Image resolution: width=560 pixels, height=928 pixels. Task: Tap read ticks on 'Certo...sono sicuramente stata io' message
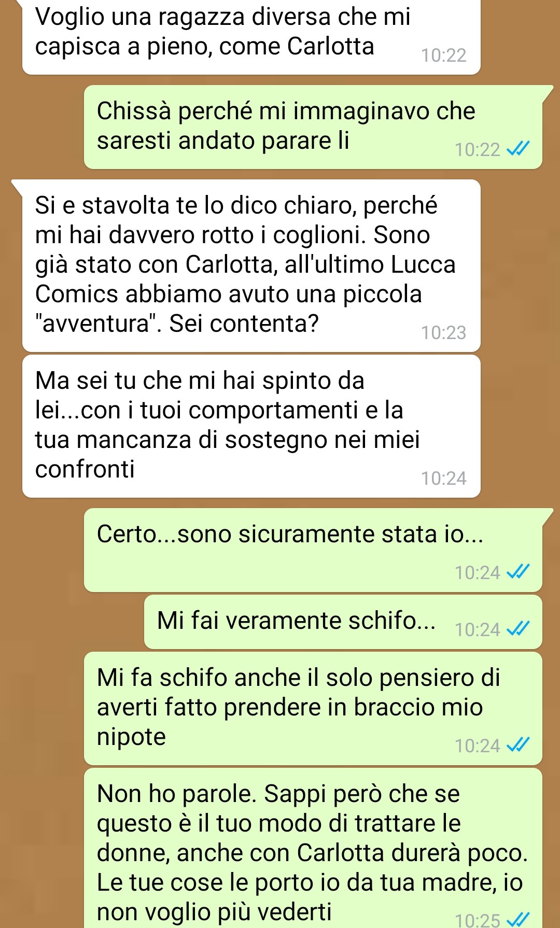pyautogui.click(x=518, y=572)
